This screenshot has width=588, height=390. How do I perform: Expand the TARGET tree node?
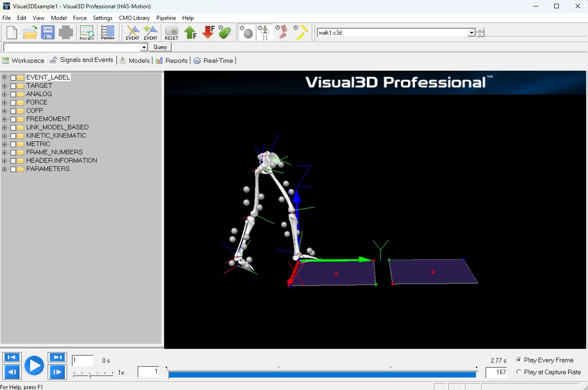[x=5, y=86]
